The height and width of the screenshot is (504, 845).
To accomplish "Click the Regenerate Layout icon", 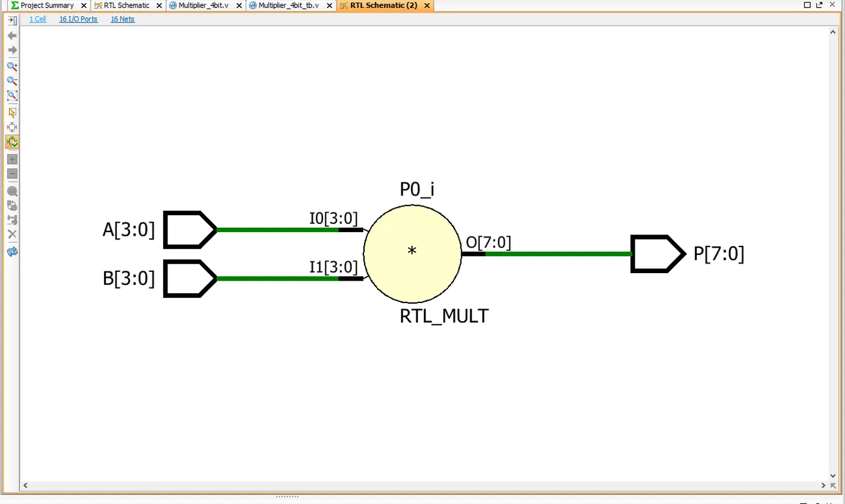I will click(12, 251).
